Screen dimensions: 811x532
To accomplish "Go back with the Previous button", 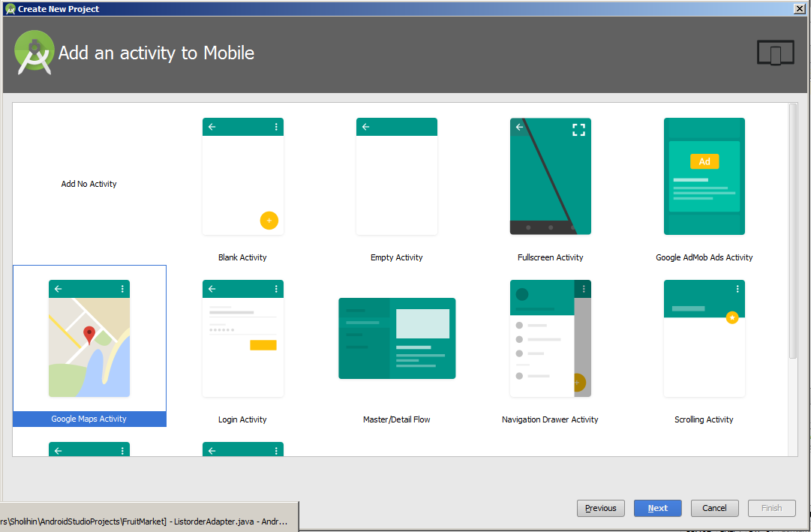I will pos(601,508).
